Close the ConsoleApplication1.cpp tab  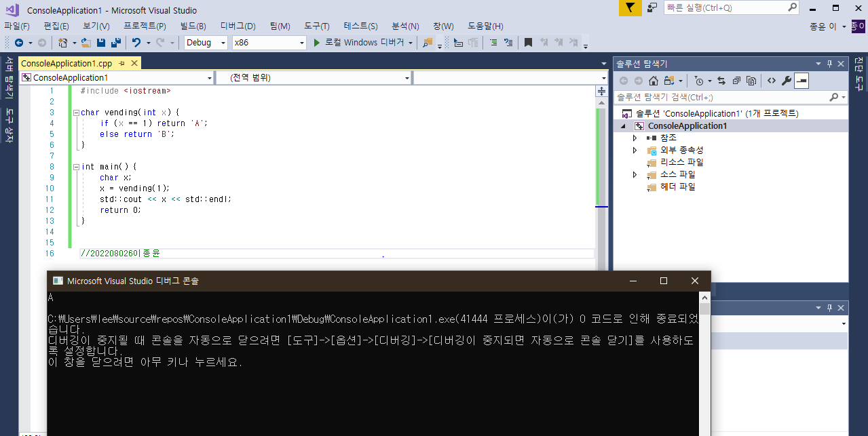(134, 63)
